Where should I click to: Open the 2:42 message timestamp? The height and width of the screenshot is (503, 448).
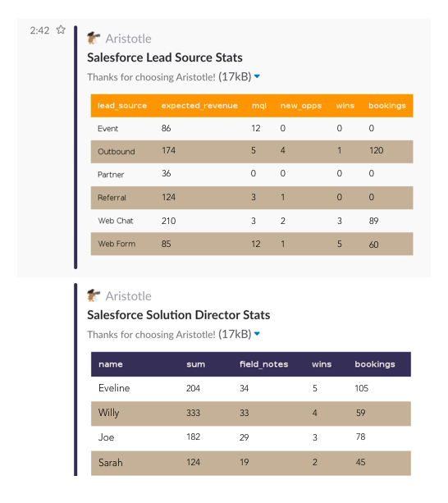click(39, 30)
